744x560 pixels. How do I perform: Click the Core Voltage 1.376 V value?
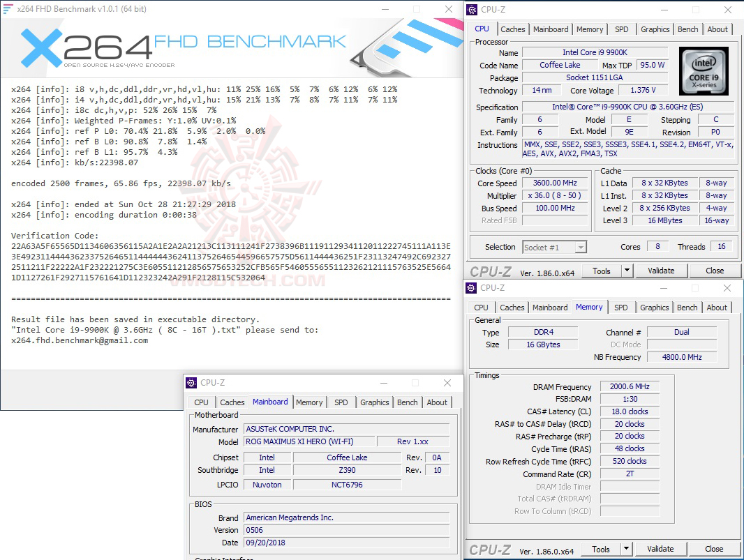tap(643, 90)
